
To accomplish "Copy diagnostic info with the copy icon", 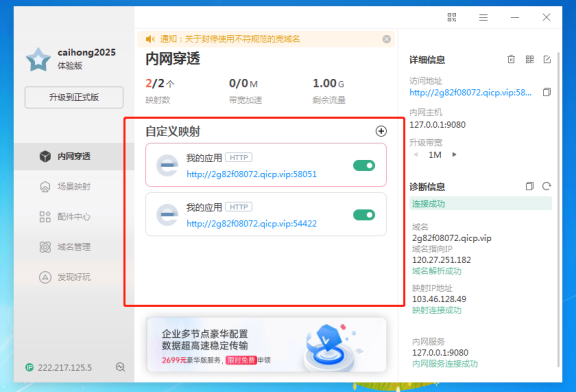I will pos(529,186).
